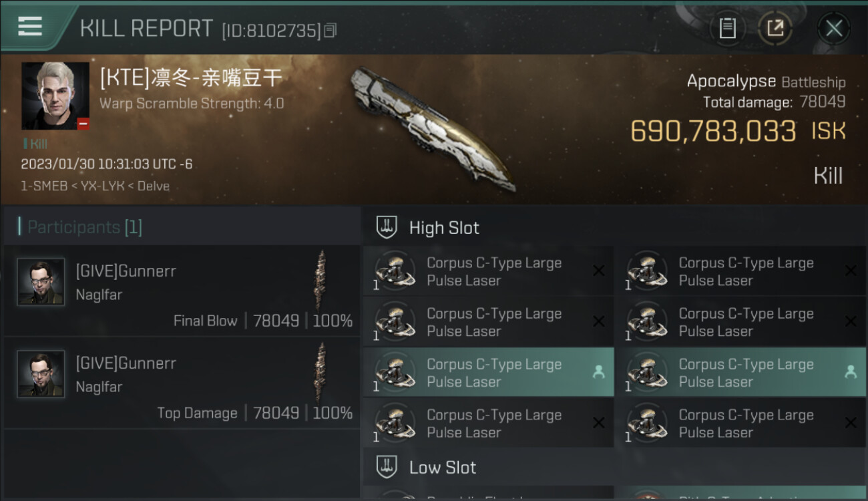Collapse the High Slot section

pyautogui.click(x=444, y=228)
